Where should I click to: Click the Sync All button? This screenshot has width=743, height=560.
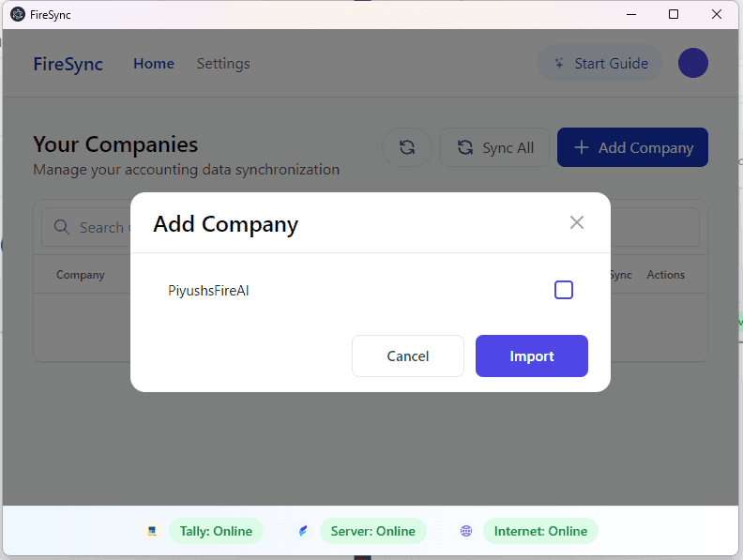pyautogui.click(x=494, y=147)
